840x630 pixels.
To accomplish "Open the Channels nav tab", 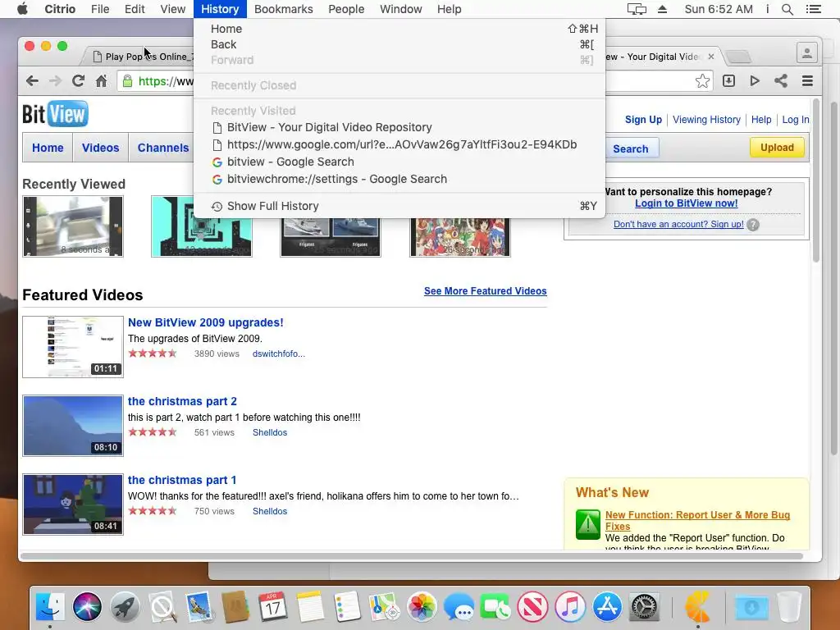I will point(163,148).
